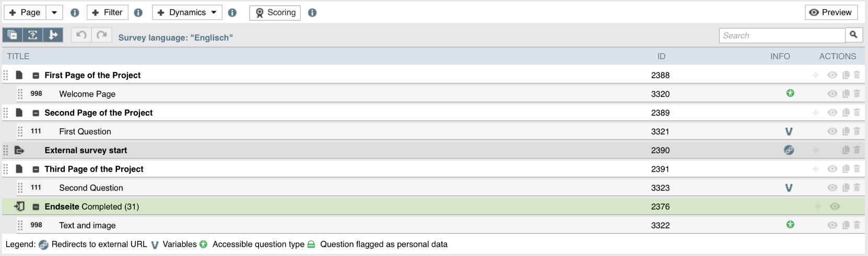Delete the Welcome Page question
Viewport: 868px width, 256px height.
tap(857, 94)
